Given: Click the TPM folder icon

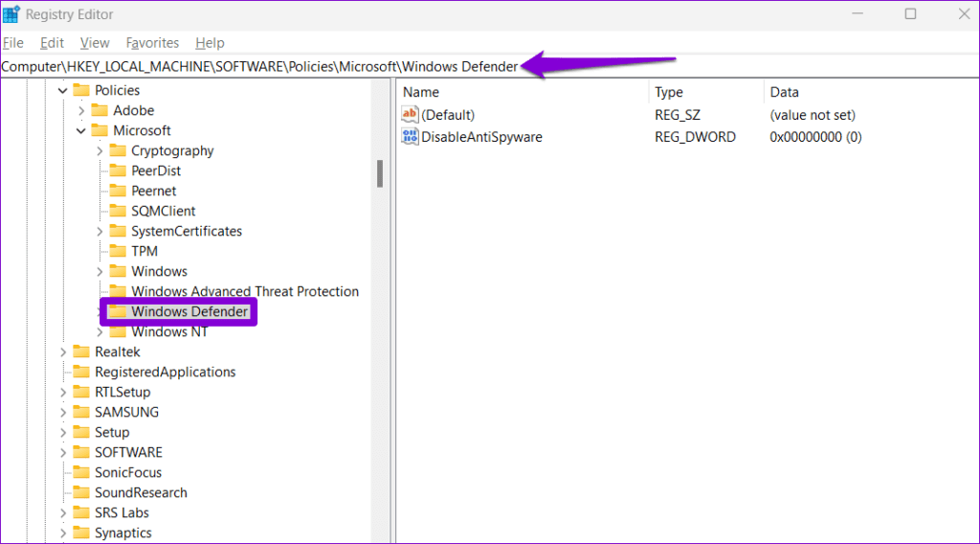Looking at the screenshot, I should pos(118,252).
